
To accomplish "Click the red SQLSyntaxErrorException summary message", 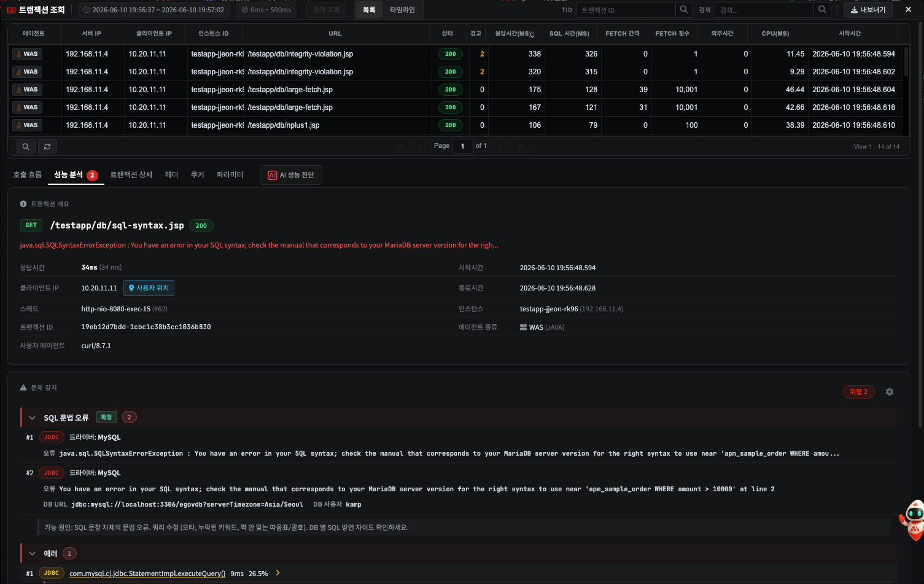I will pyautogui.click(x=259, y=245).
